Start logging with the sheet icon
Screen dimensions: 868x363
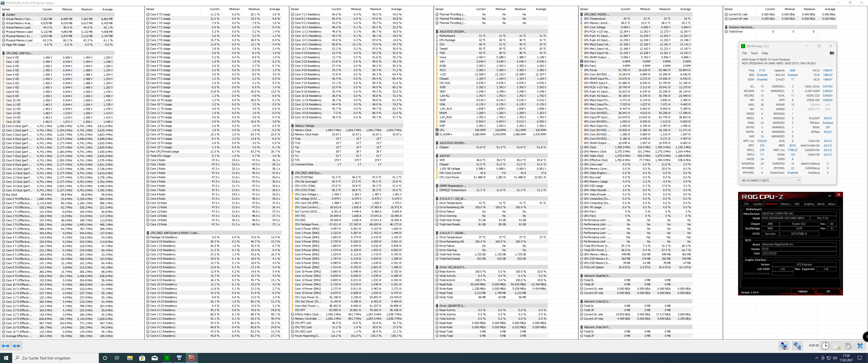[x=837, y=346]
